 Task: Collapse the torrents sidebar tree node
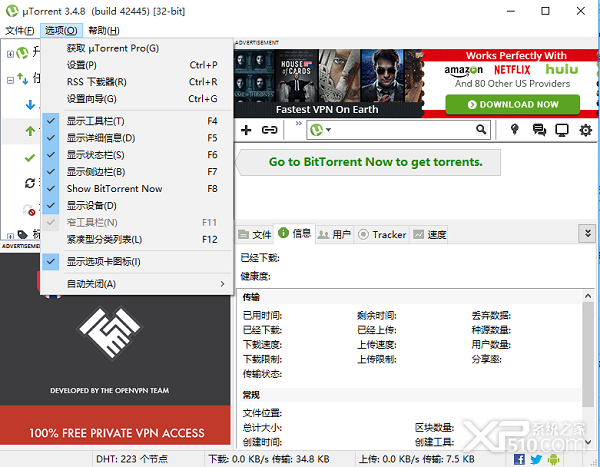click(10, 80)
